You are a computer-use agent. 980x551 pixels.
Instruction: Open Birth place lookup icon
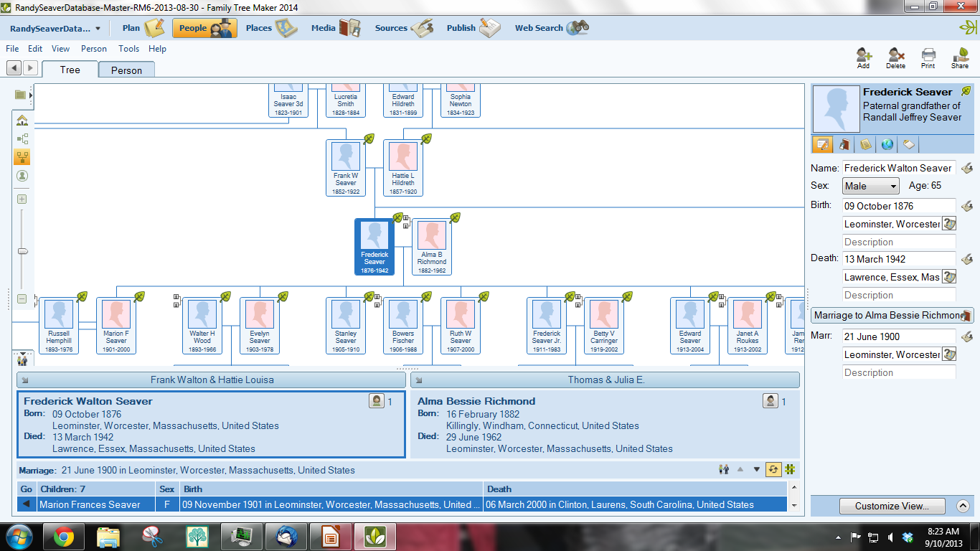tap(948, 224)
